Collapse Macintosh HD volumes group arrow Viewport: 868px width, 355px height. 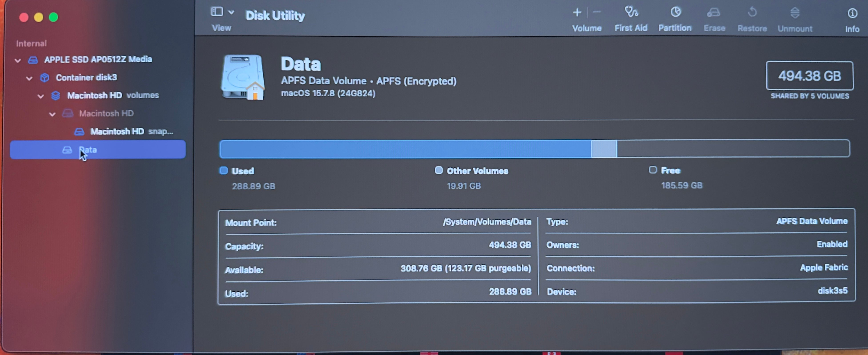pyautogui.click(x=41, y=96)
